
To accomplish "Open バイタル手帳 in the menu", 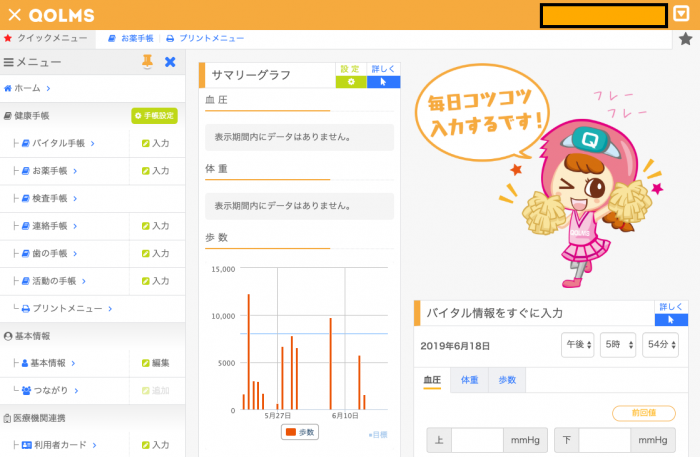I will [58, 143].
